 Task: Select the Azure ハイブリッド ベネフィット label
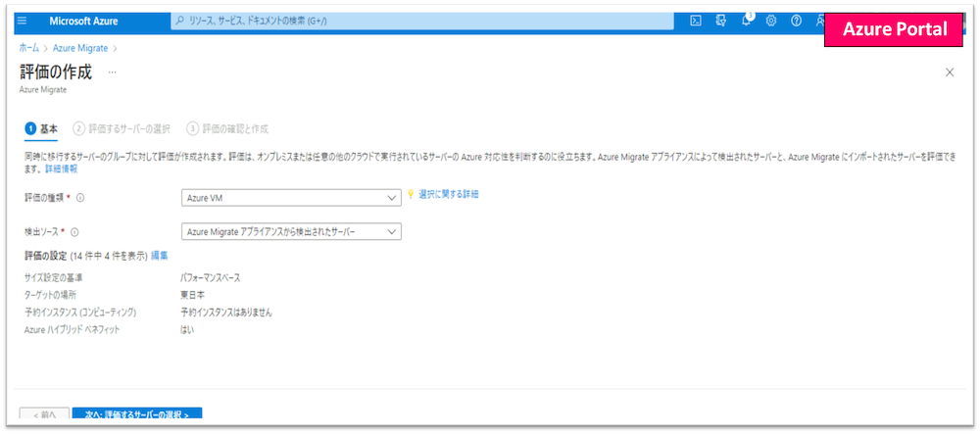72,329
